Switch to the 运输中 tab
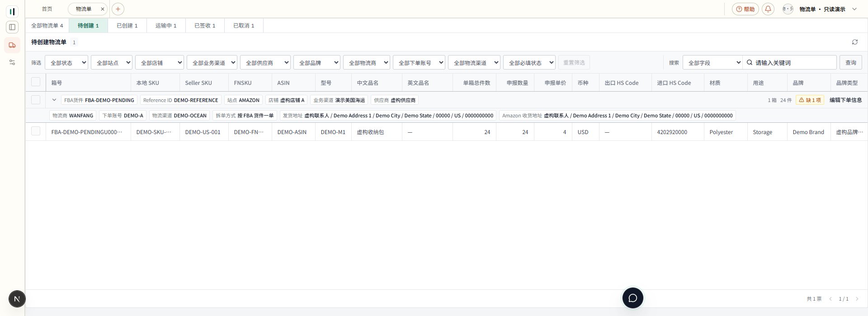 [166, 26]
